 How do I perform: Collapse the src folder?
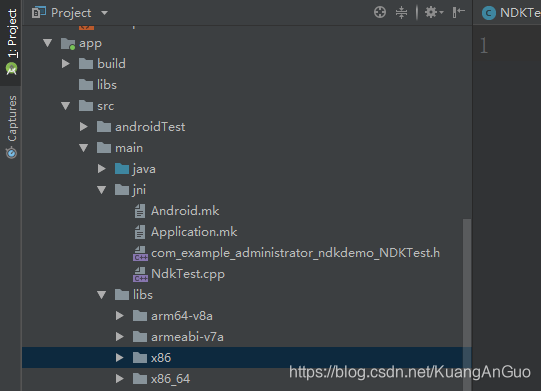click(66, 106)
